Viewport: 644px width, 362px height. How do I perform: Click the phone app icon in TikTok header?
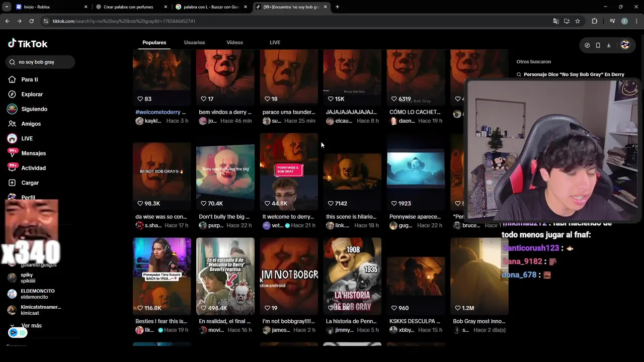click(x=598, y=45)
